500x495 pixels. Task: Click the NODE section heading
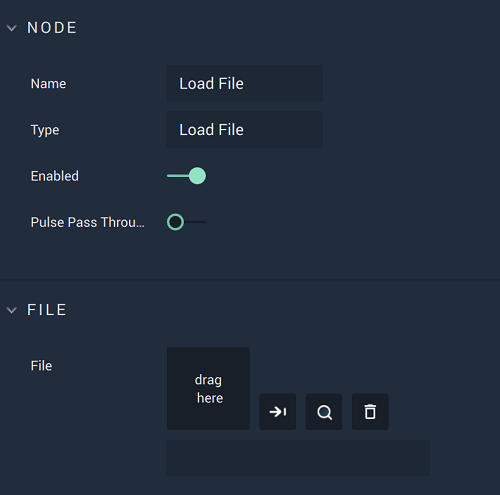pos(52,28)
